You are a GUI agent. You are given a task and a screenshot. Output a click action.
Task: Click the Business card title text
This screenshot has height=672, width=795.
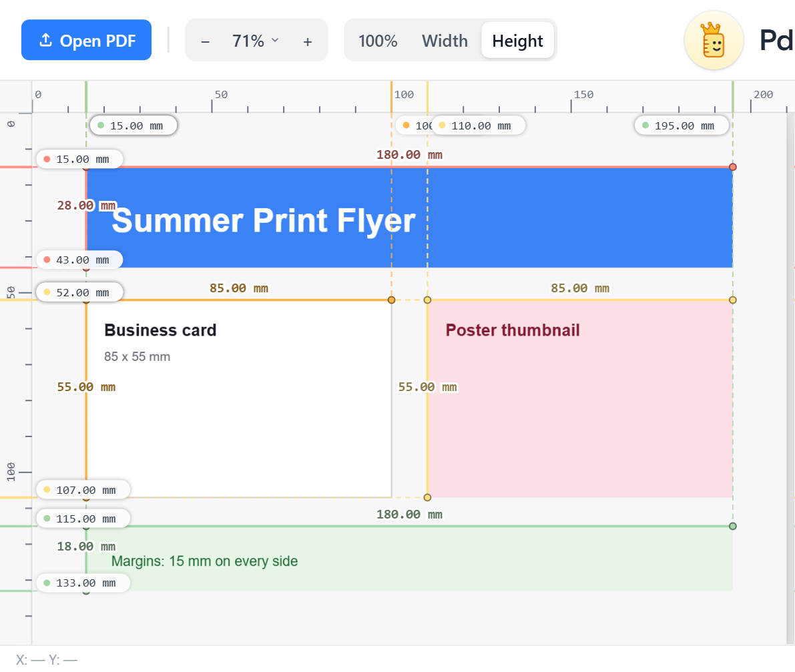(x=160, y=330)
